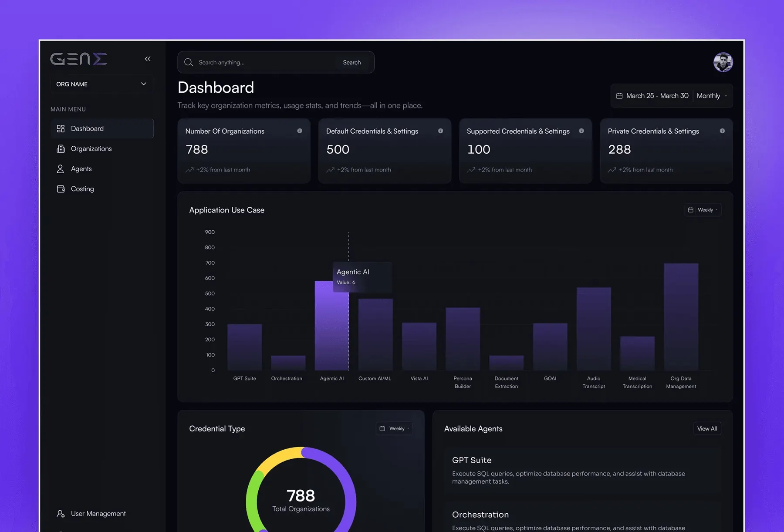Click the User Management icon

tap(61, 514)
